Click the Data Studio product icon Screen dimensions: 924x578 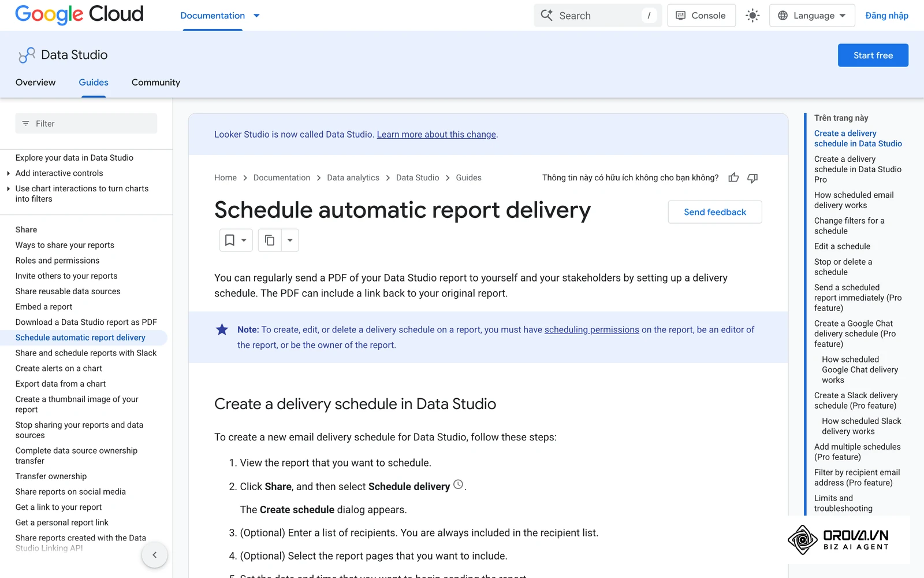click(x=27, y=55)
